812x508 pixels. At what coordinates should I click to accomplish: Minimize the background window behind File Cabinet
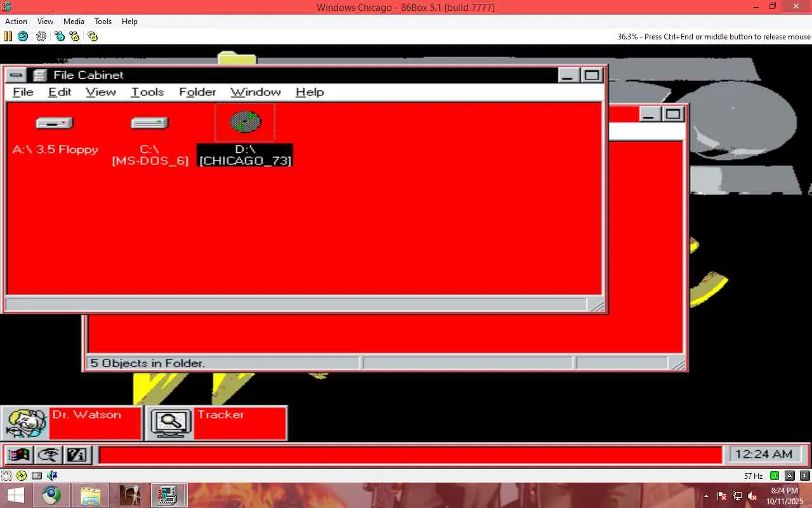click(648, 114)
